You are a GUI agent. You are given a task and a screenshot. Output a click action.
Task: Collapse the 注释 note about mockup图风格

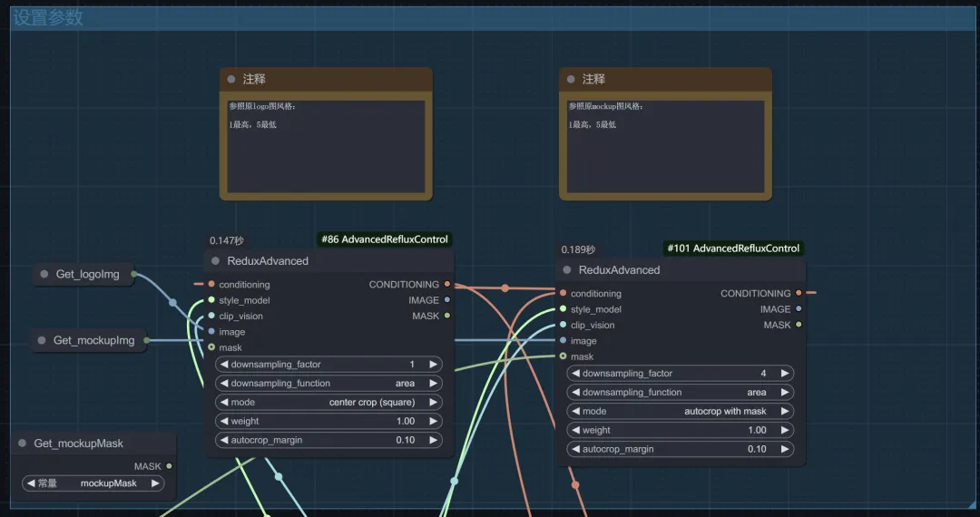(x=571, y=79)
